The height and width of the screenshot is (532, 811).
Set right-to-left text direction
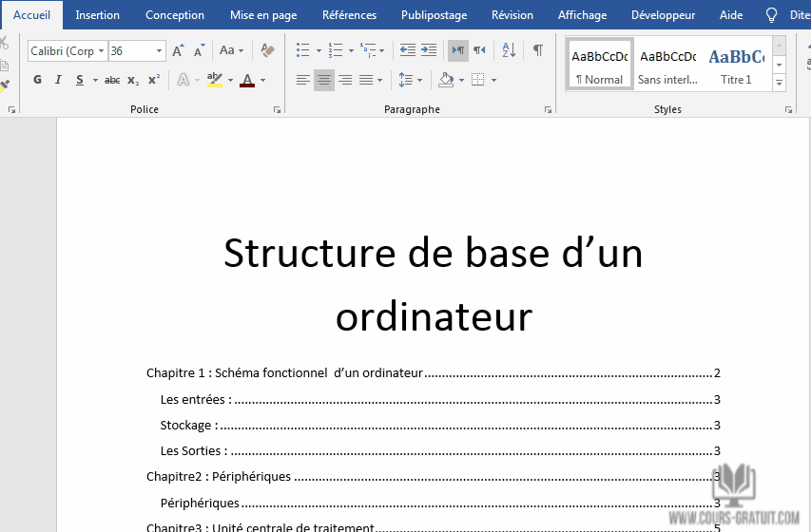tap(479, 50)
